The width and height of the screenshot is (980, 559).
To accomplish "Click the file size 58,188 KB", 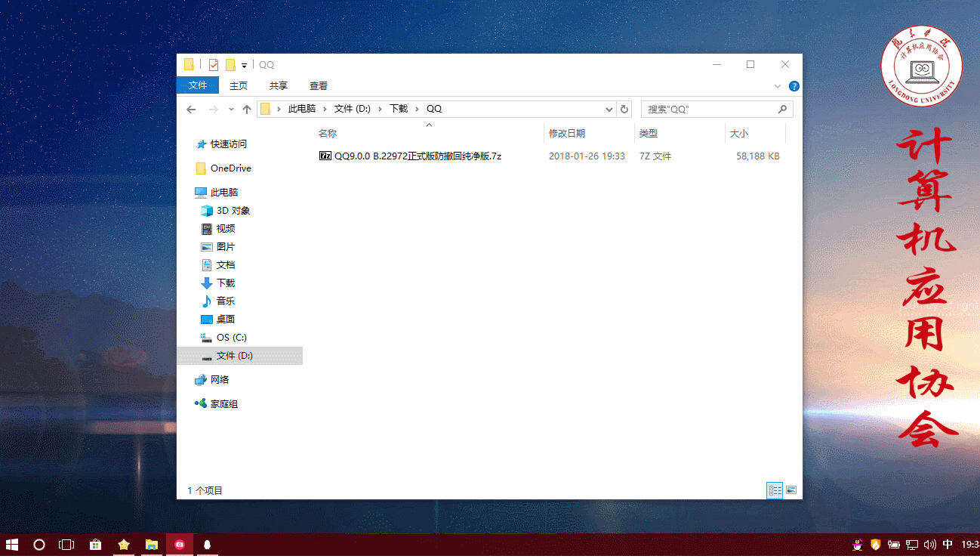I will [757, 156].
